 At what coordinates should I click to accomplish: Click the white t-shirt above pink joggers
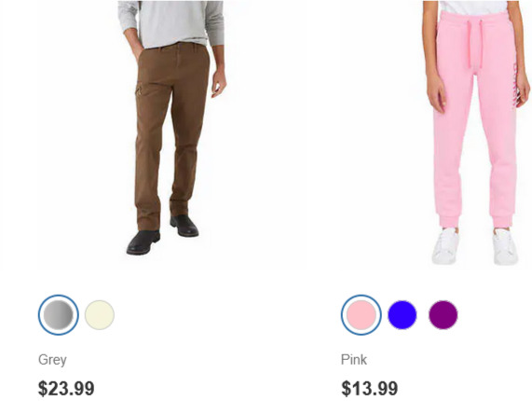click(473, 7)
